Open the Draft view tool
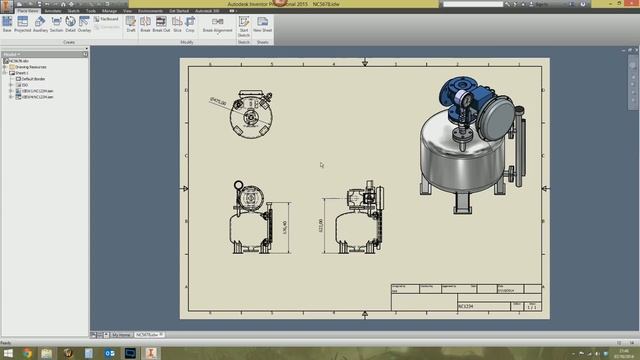The height and width of the screenshot is (360, 640). (131, 24)
